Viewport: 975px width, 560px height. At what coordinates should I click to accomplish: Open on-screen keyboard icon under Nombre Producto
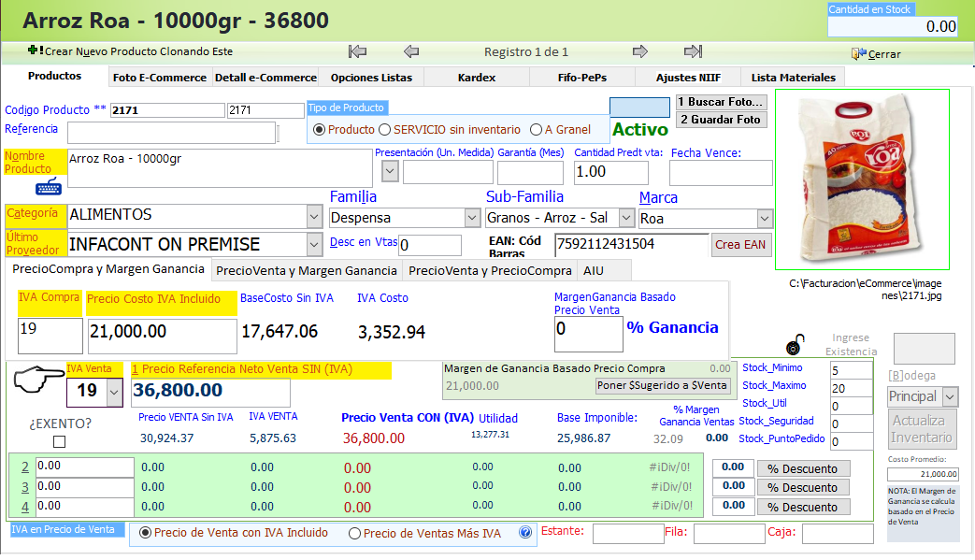pos(48,186)
